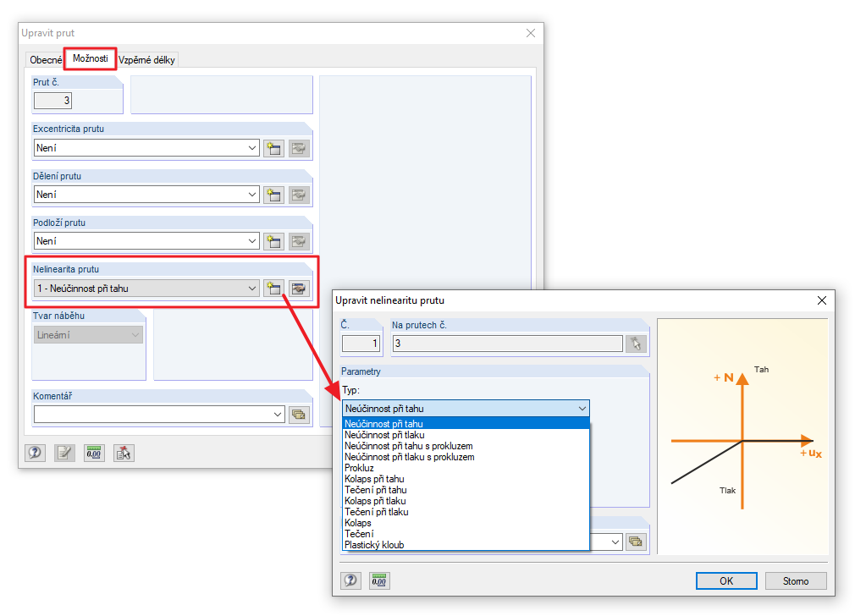Create new member nonlinearity icon

click(x=273, y=289)
